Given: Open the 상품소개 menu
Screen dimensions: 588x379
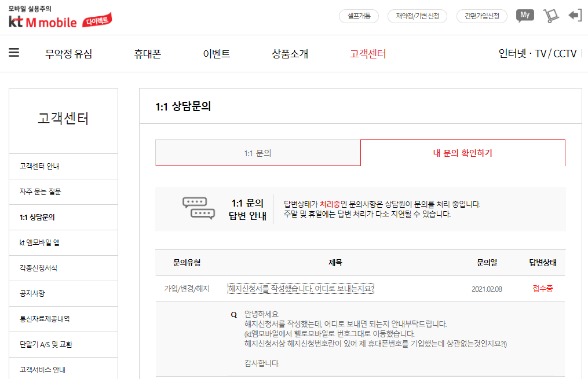Looking at the screenshot, I should click(x=290, y=54).
